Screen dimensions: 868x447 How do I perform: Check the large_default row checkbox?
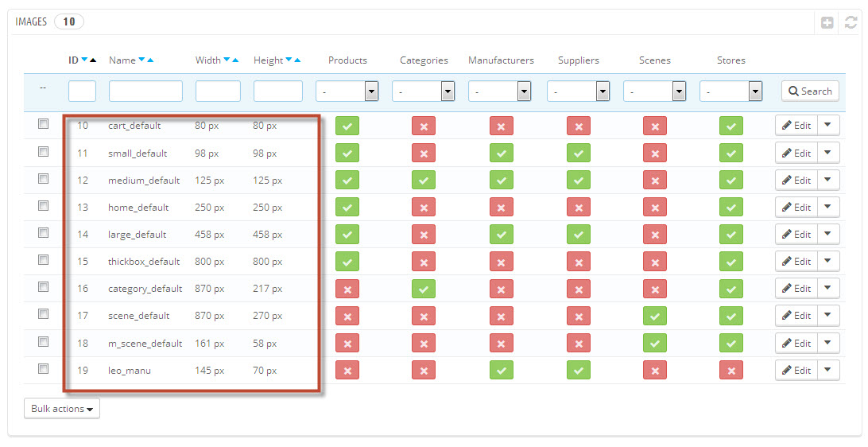click(x=43, y=232)
